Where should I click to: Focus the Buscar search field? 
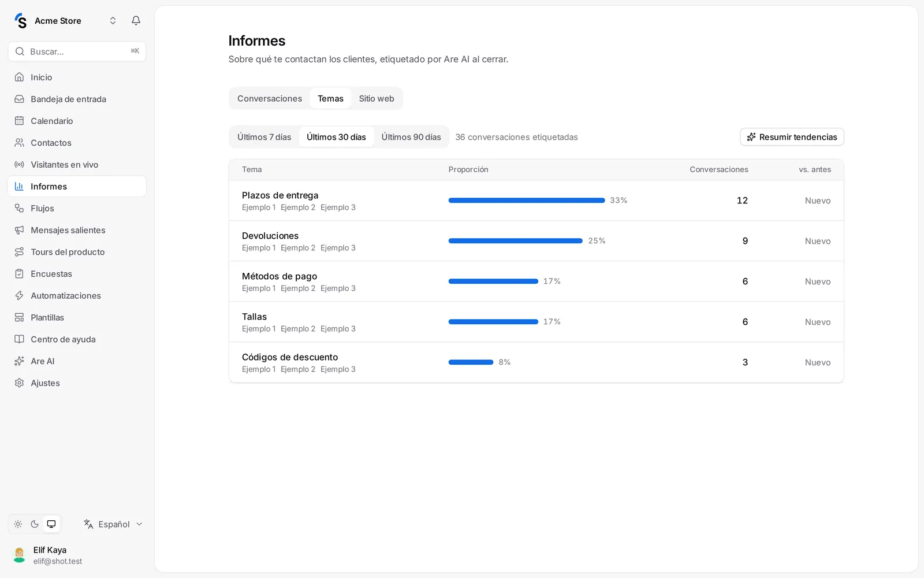point(77,51)
